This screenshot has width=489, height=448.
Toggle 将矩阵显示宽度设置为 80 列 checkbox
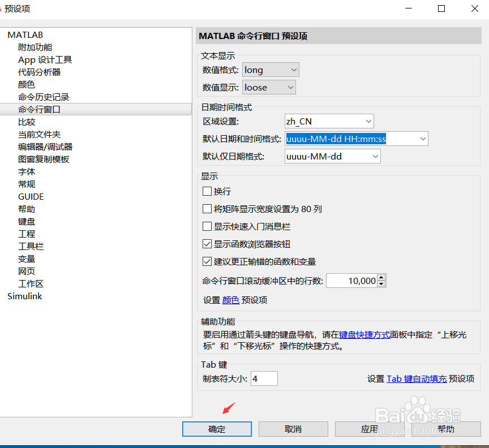point(207,209)
